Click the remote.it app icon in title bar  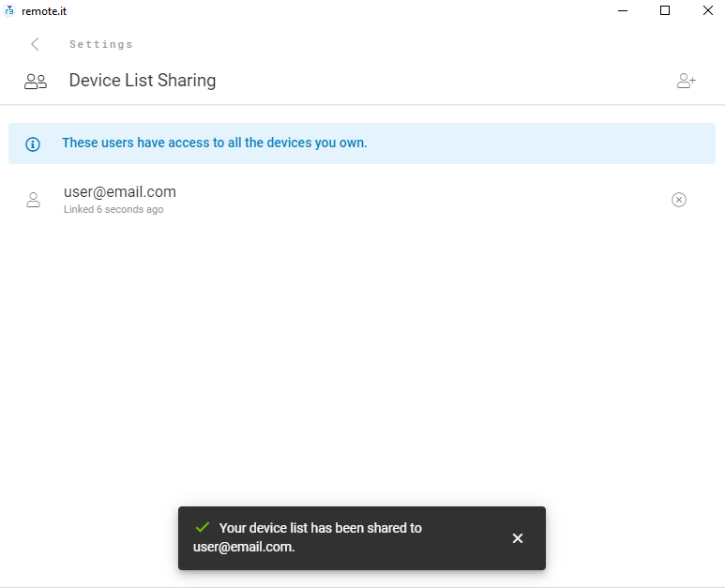click(9, 10)
